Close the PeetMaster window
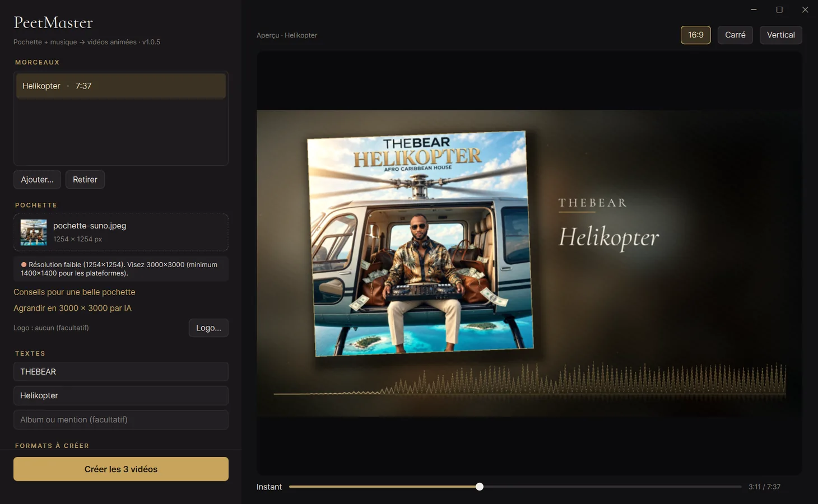818x504 pixels. pos(805,10)
